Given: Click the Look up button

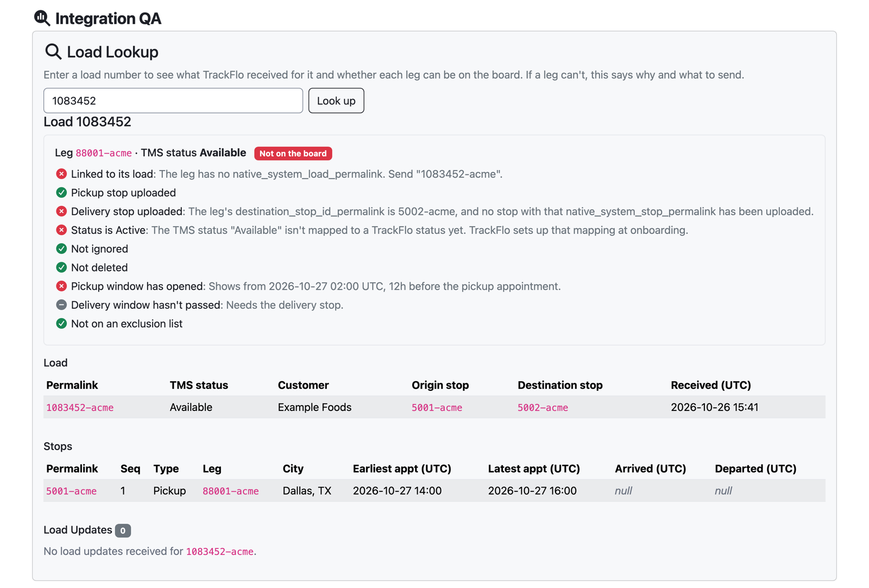Looking at the screenshot, I should click(336, 100).
